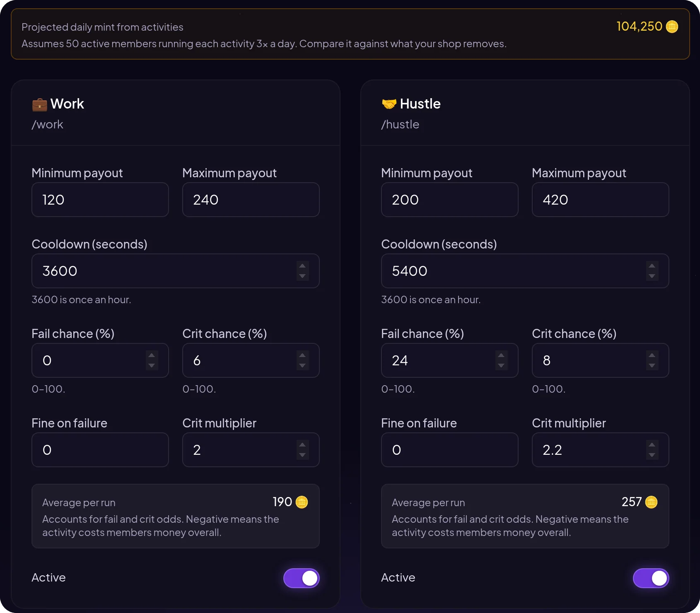Screen dimensions: 700x613
Task: Decrease Hustle cooldown with the down arrow
Action: coord(652,276)
